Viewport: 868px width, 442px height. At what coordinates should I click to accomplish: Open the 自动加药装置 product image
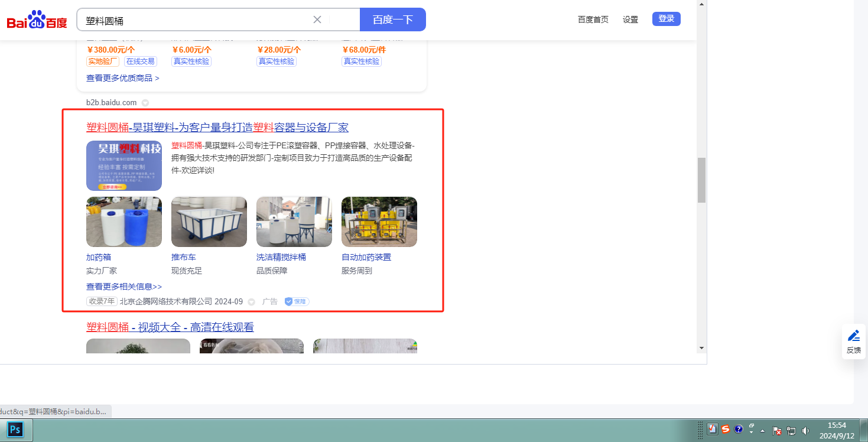tap(379, 222)
